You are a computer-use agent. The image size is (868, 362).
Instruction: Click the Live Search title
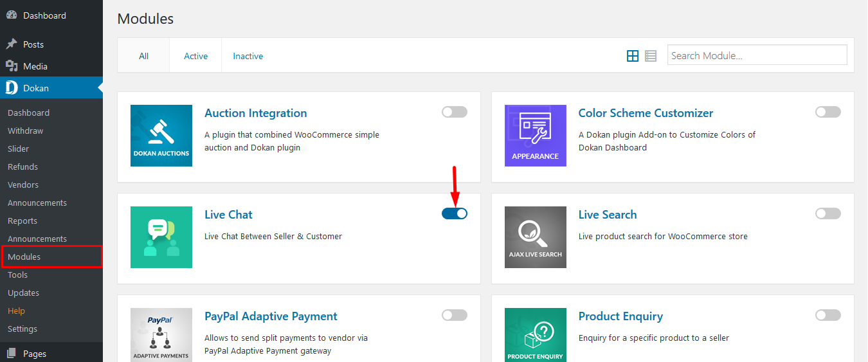pos(608,215)
